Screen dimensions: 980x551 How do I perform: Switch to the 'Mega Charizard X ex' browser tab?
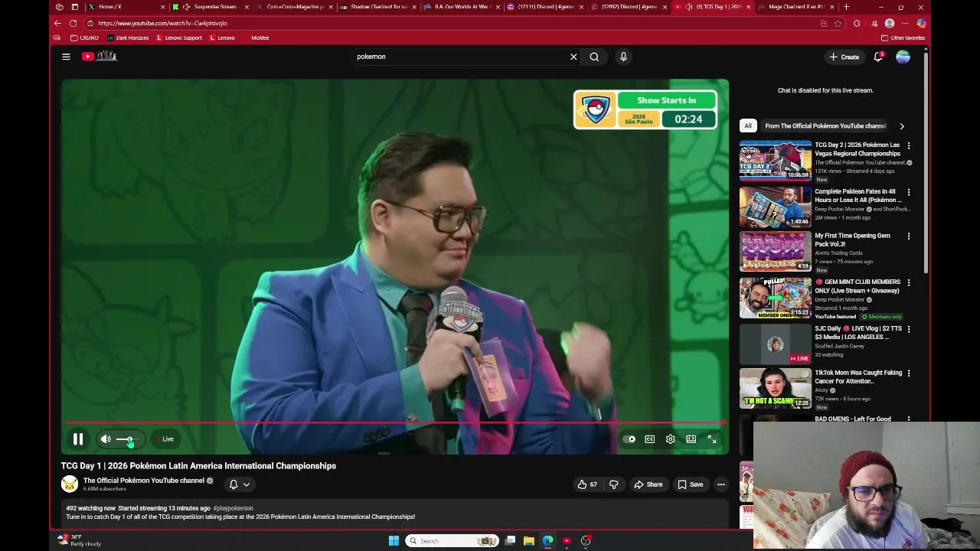click(796, 7)
